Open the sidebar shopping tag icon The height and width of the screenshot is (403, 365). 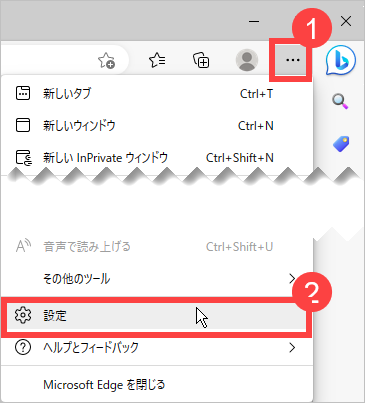coord(341,144)
